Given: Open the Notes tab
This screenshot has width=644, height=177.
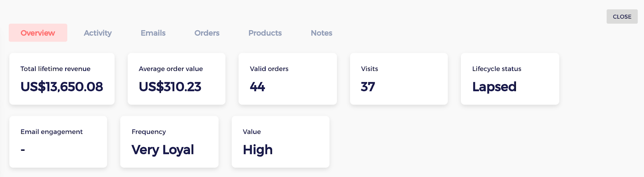Looking at the screenshot, I should (321, 33).
